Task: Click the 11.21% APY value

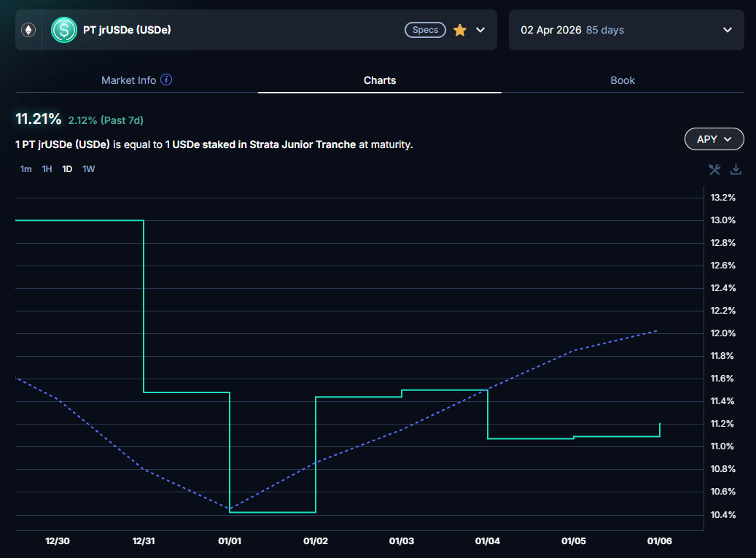Action: click(x=39, y=119)
